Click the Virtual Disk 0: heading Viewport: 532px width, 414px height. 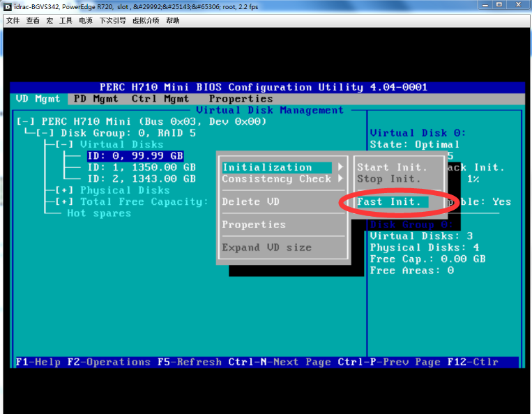(x=418, y=133)
